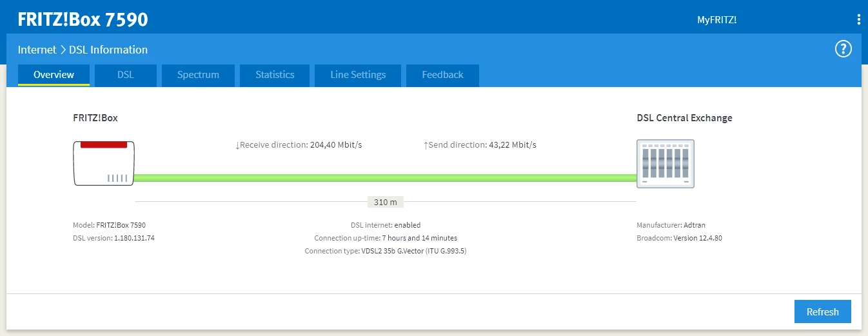Click the Connection type VDSL2 35b text
This screenshot has width=868, height=336.
[x=386, y=251]
